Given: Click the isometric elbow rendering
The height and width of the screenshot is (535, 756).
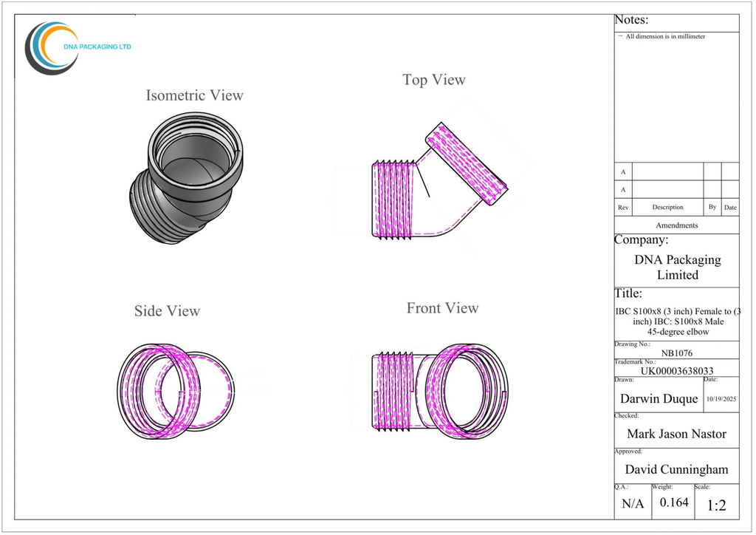Looking at the screenshot, I should (187, 178).
